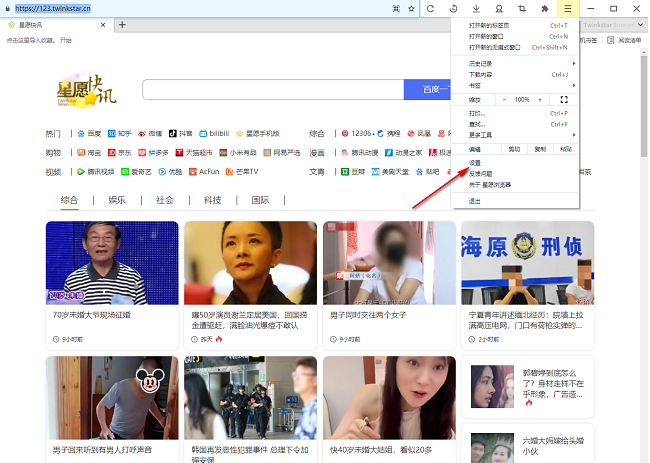
Task: Open a new tab with the plus button
Action: coord(122,25)
